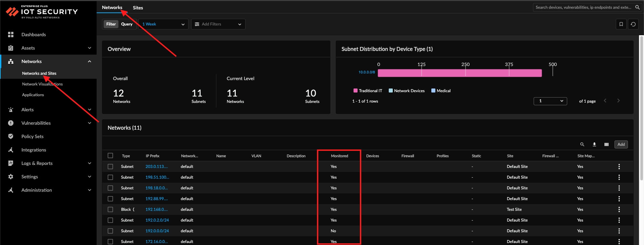Expand the Logs & Reports section
This screenshot has width=644, height=245.
(x=90, y=163)
